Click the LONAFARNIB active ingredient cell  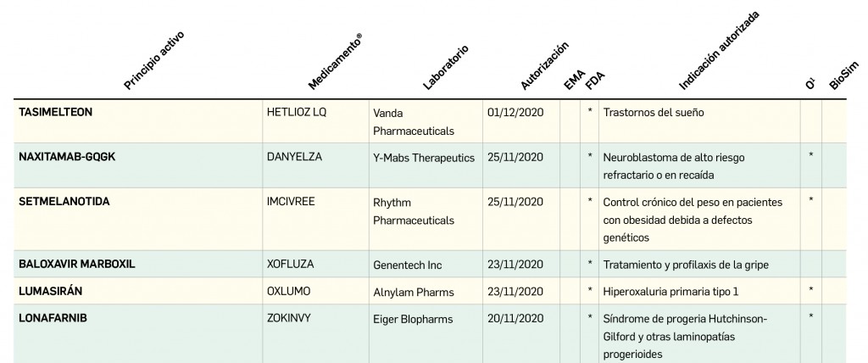pos(53,318)
